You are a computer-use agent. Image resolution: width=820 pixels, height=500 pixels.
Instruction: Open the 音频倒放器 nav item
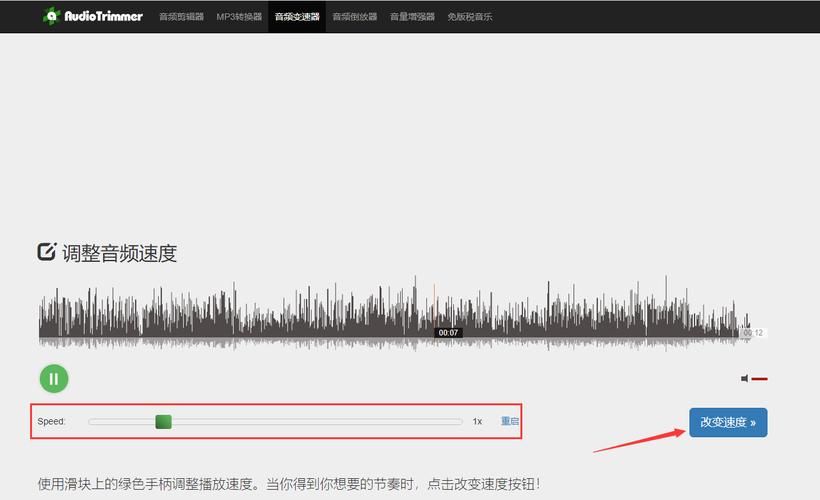pyautogui.click(x=355, y=17)
